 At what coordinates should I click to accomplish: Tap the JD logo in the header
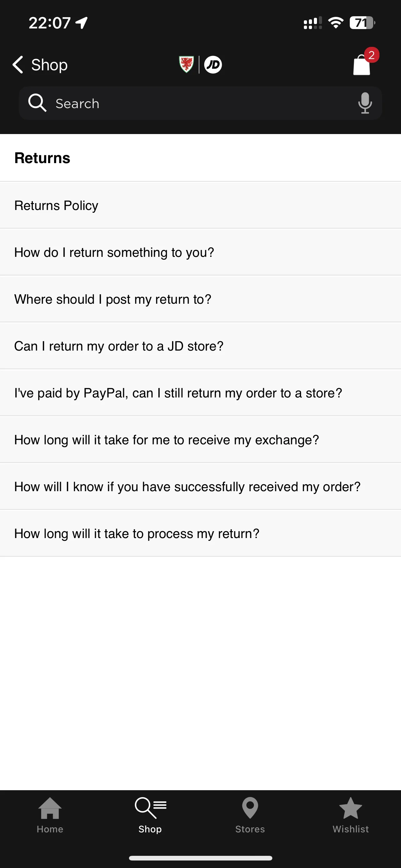click(213, 64)
